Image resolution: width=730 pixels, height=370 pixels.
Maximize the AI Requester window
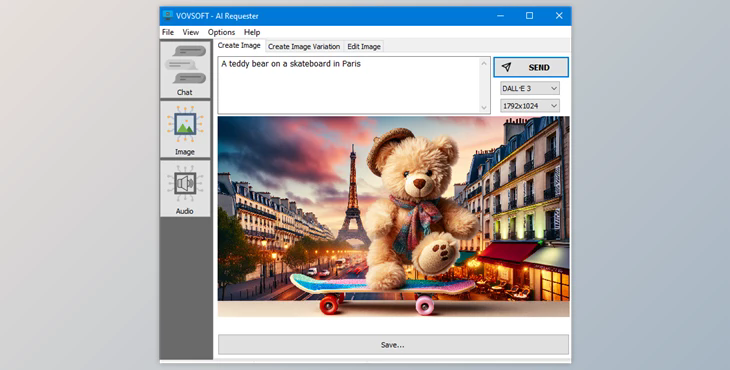pos(529,16)
